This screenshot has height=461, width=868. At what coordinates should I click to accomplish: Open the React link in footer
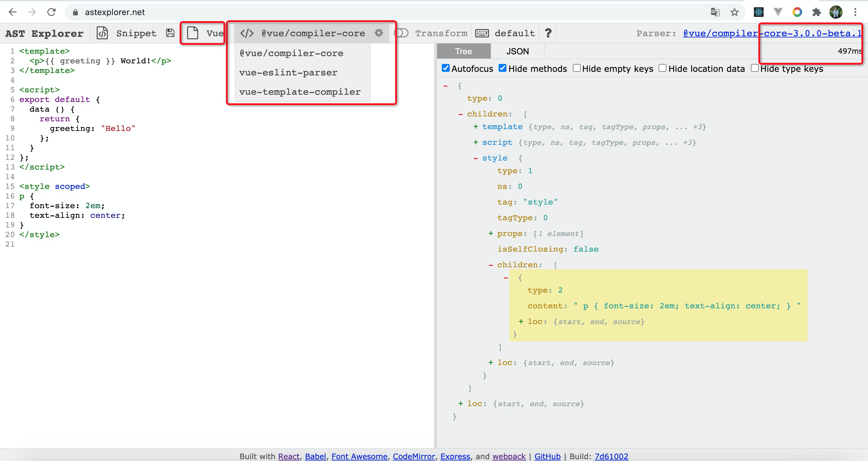[x=289, y=456]
